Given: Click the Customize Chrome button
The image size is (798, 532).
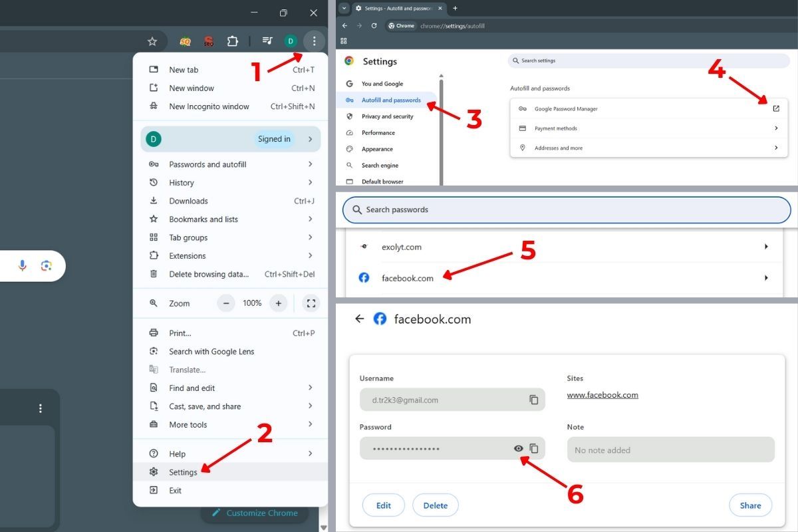Looking at the screenshot, I should 256,513.
